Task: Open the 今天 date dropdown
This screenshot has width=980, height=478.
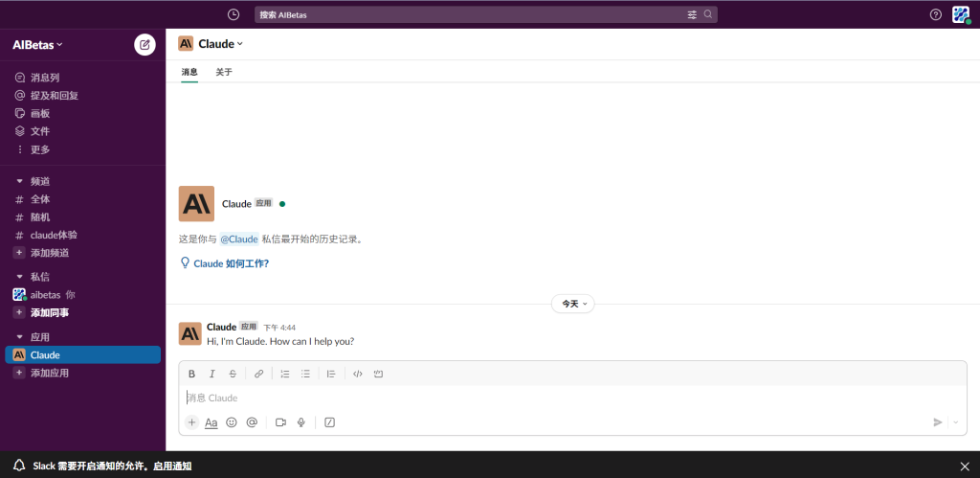Action: (x=573, y=304)
